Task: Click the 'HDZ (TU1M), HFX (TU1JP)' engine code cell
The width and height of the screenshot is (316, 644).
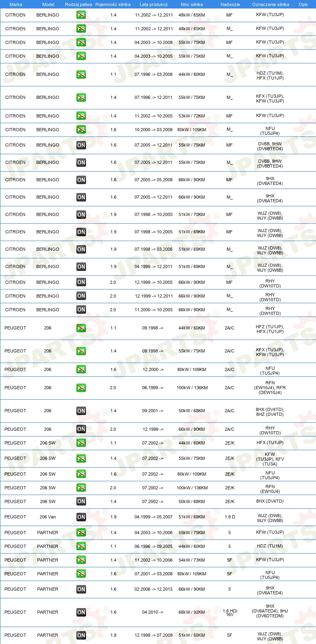Action: coord(270,76)
